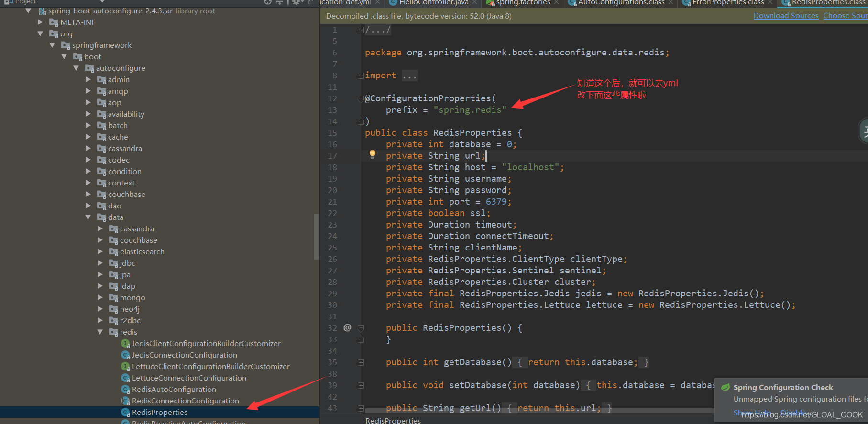This screenshot has height=424, width=868.
Task: Click the package icon of springframework
Action: [x=66, y=45]
